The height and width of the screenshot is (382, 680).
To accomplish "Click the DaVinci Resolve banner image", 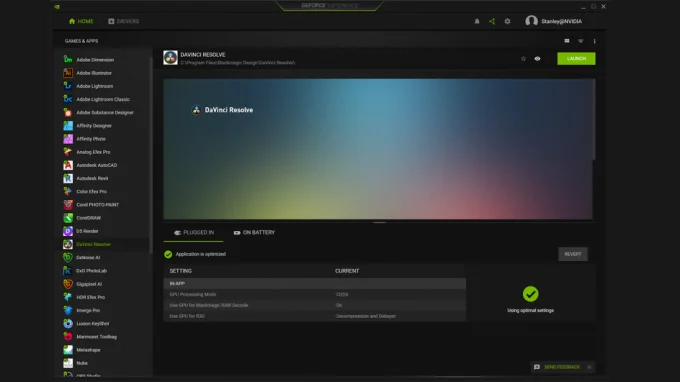I will coord(378,149).
